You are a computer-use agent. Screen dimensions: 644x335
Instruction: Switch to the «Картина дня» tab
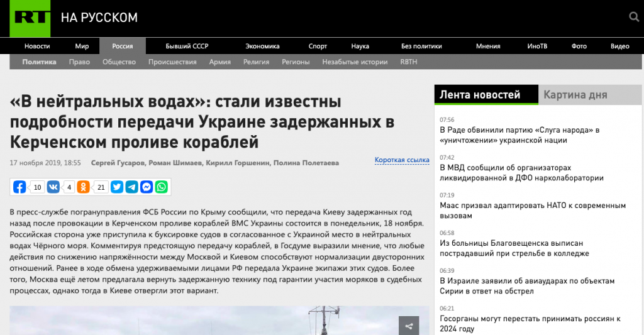pos(575,95)
